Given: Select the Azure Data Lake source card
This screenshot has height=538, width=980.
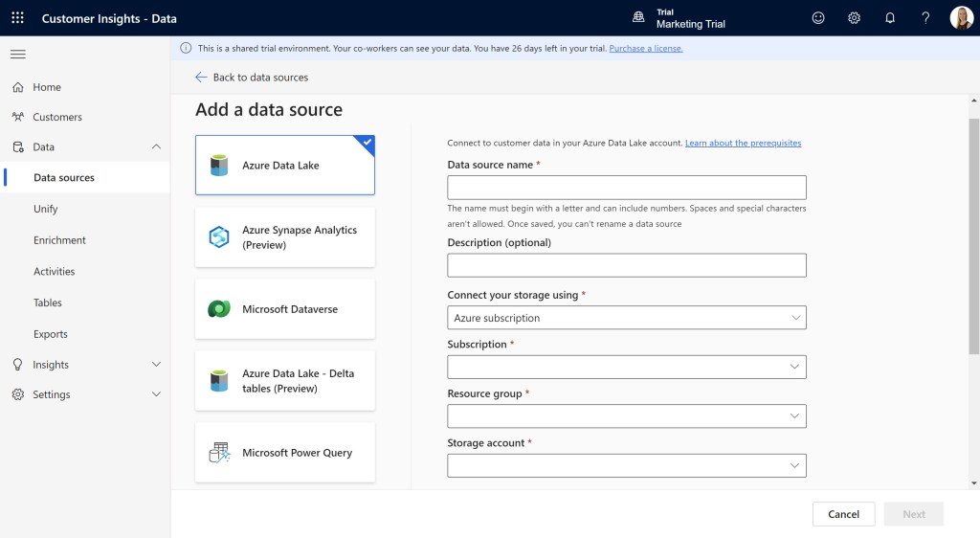Looking at the screenshot, I should pyautogui.click(x=285, y=165).
